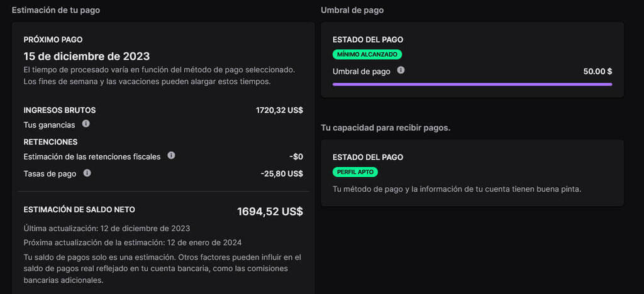Click the 50.00 $ threshold value
644x294 pixels.
tap(597, 72)
